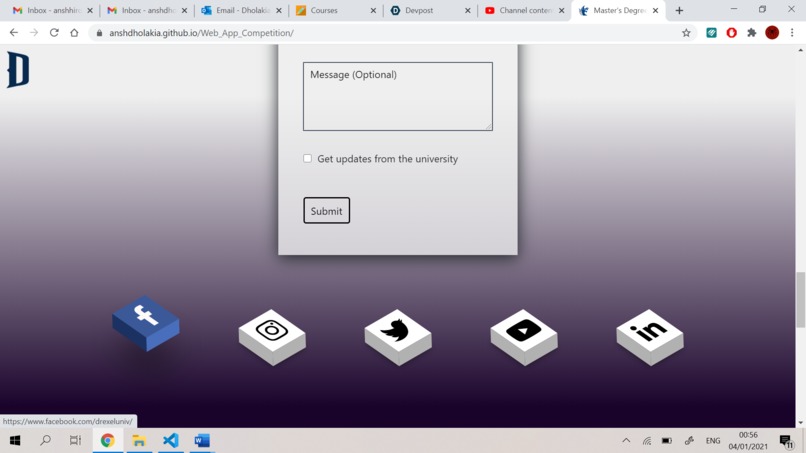The width and height of the screenshot is (806, 453).
Task: View site security lock info
Action: click(99, 33)
